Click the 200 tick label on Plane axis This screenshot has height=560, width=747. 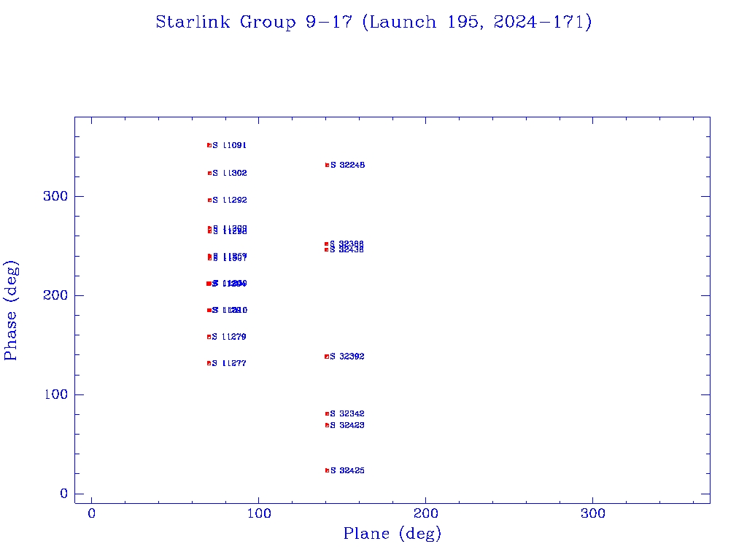[x=426, y=513]
